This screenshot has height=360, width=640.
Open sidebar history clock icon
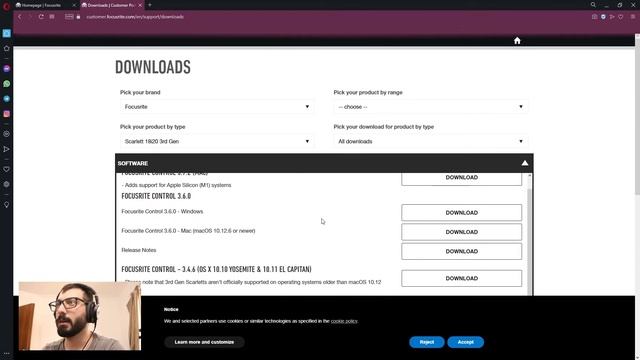(7, 184)
